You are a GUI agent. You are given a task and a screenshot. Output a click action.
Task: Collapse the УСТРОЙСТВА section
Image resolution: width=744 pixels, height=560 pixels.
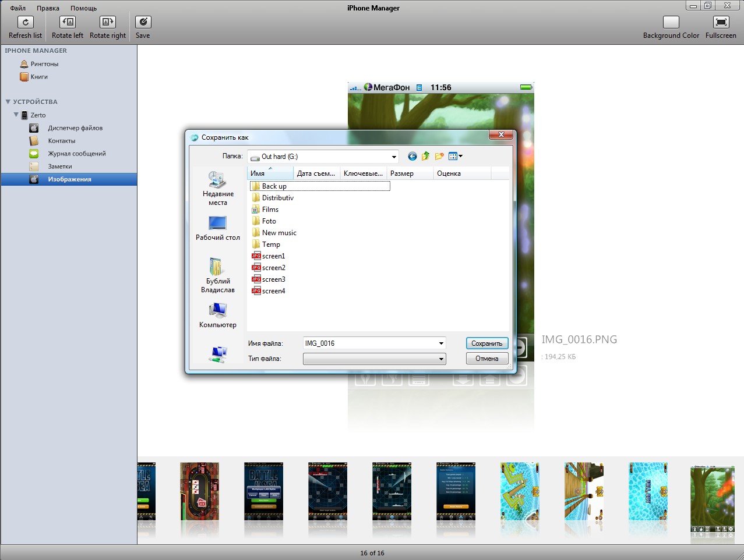(8, 102)
